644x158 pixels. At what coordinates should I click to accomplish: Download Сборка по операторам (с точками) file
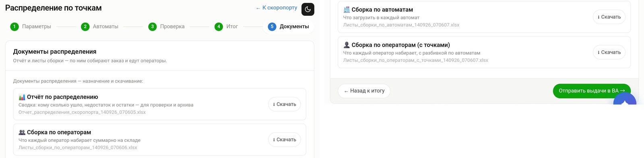[x=609, y=52]
